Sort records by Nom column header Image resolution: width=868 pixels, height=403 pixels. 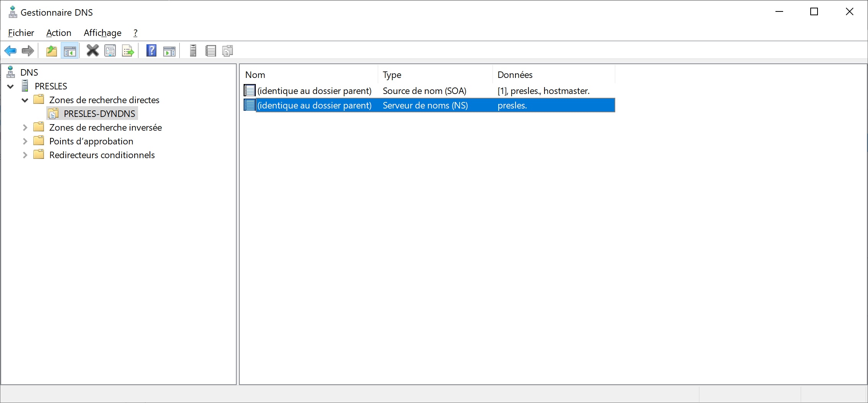[309, 74]
